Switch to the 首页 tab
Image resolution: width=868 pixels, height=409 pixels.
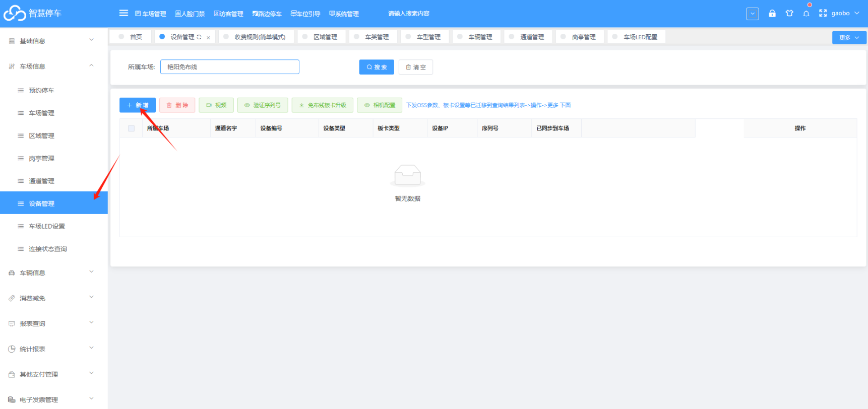pyautogui.click(x=131, y=37)
